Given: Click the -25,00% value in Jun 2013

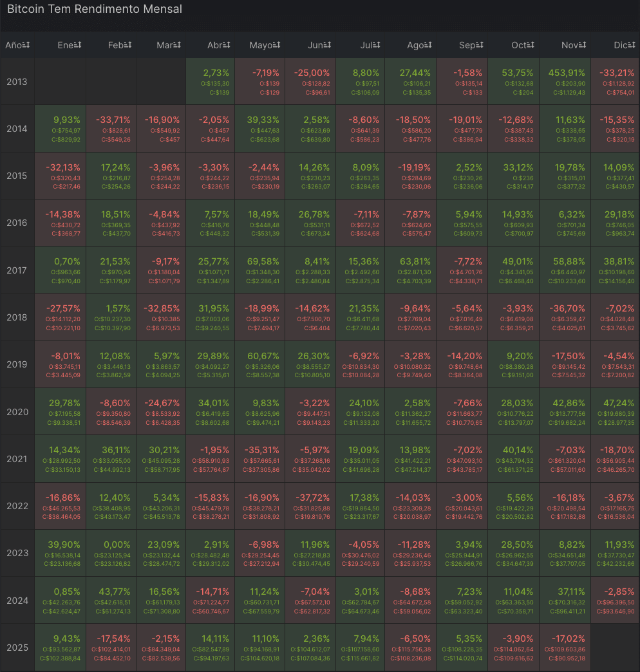Looking at the screenshot, I should [312, 73].
